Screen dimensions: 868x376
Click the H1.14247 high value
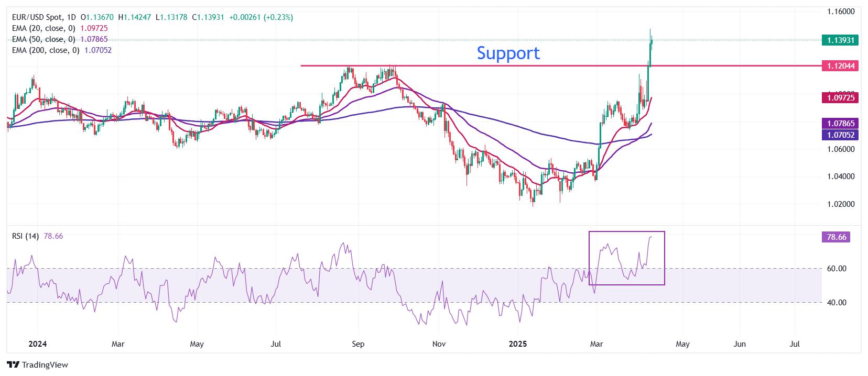134,17
